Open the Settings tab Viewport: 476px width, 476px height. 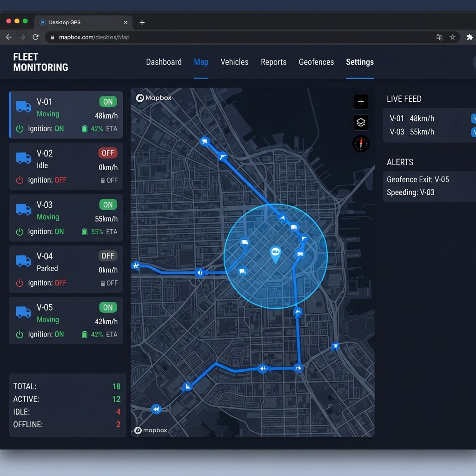click(x=360, y=62)
